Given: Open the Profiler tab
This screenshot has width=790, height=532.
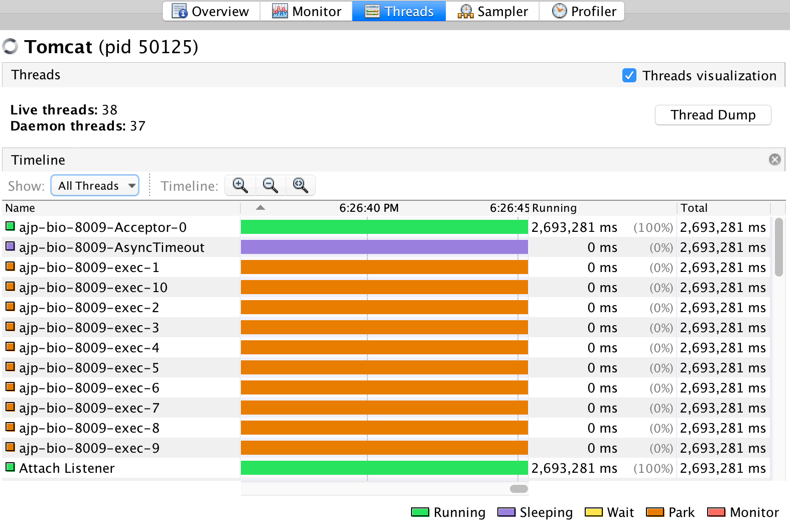Looking at the screenshot, I should 582,11.
